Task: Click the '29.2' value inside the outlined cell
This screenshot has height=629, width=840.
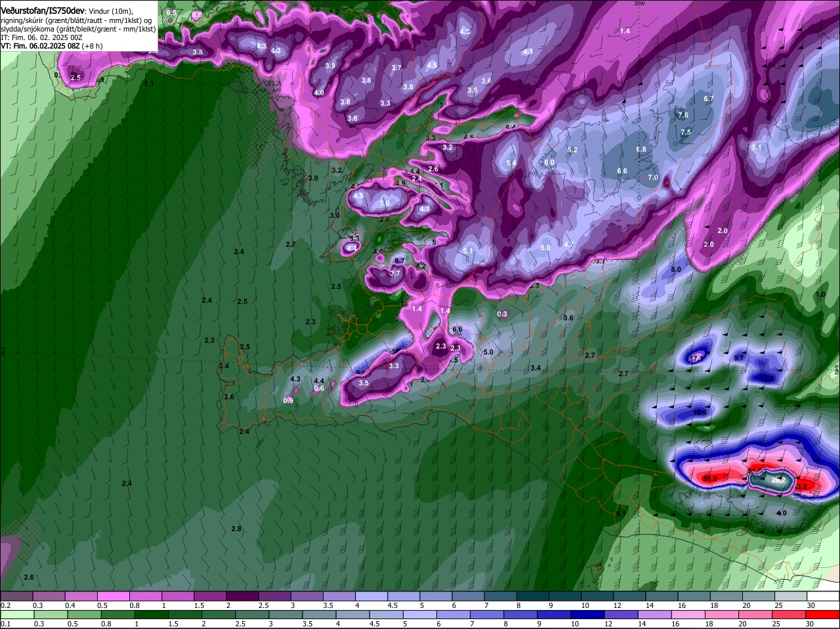Action: (778, 481)
